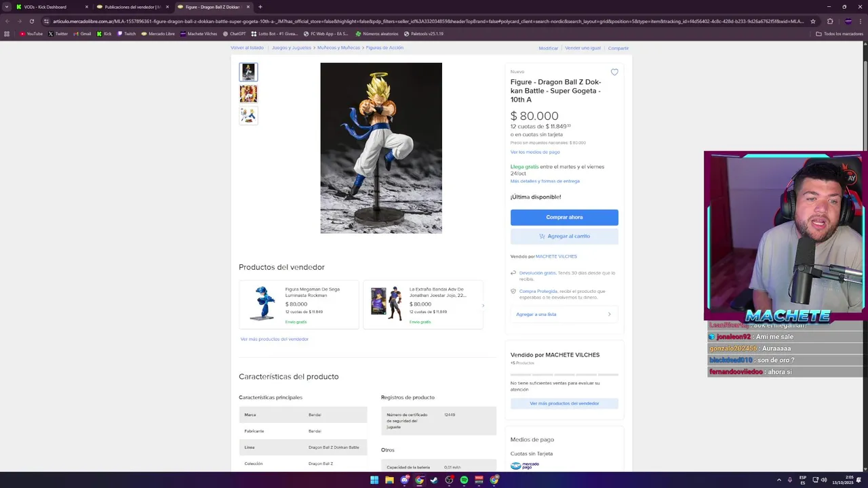
Task: Open the Twitch bookmark
Action: (126, 34)
